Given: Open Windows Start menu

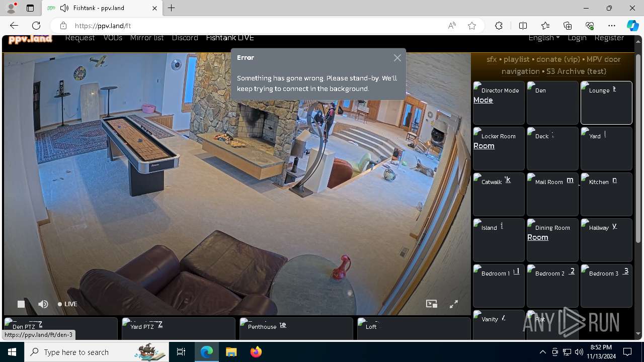Looking at the screenshot, I should coord(12,352).
